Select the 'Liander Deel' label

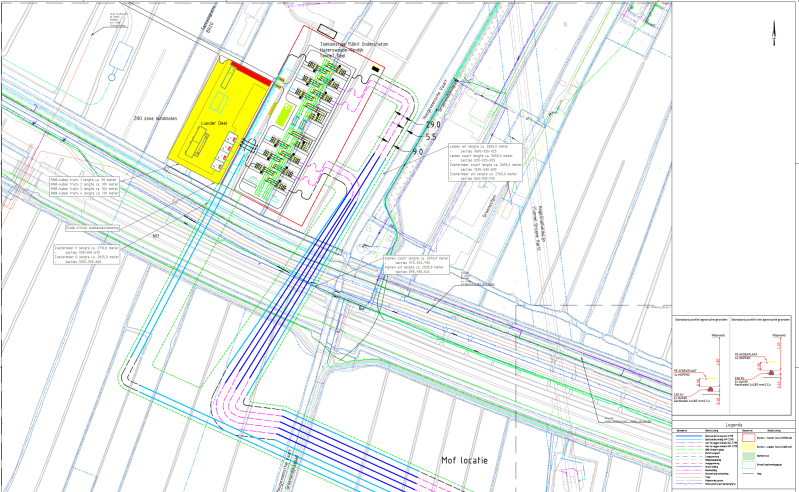tap(214, 123)
